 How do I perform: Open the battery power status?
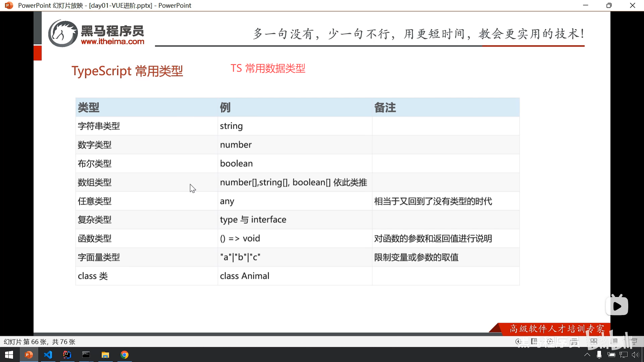tap(611, 355)
